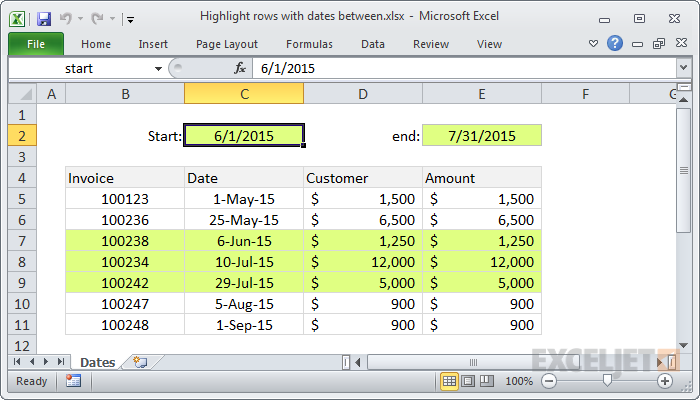700x400 pixels.
Task: Select row 7 header
Action: (22, 241)
